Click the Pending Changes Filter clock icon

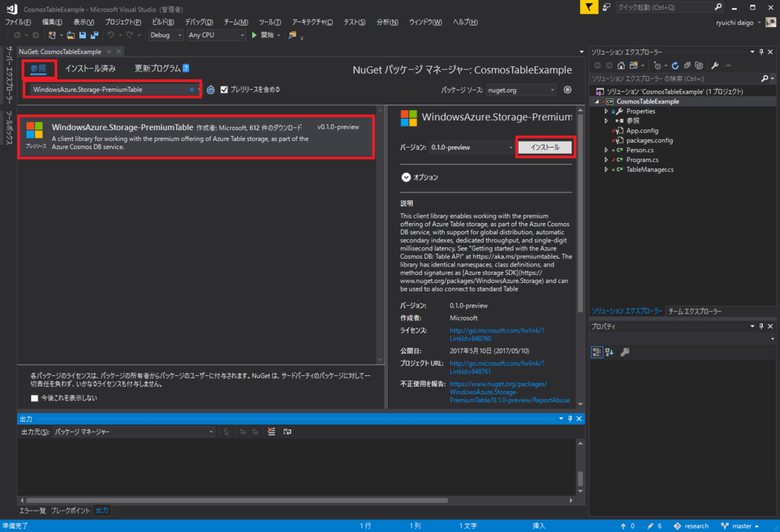point(657,65)
